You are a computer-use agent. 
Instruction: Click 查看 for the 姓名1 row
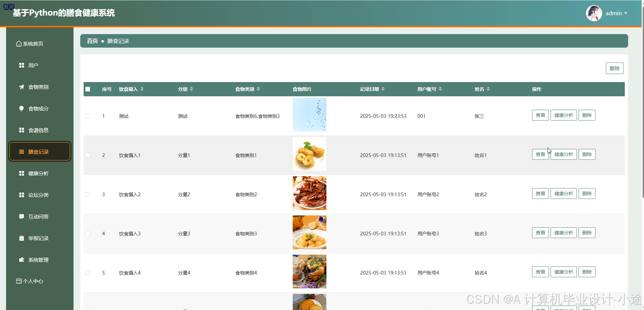[540, 154]
